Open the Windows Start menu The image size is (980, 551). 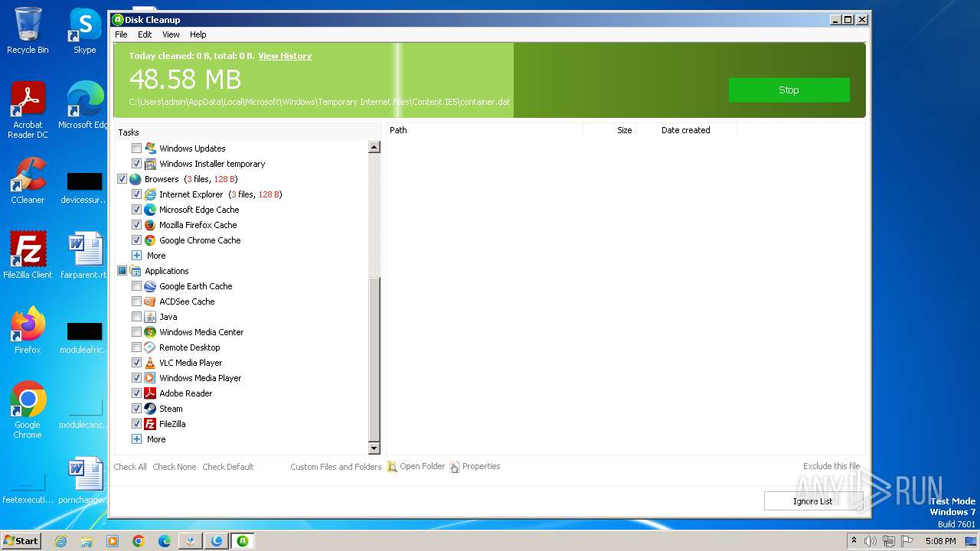pyautogui.click(x=21, y=541)
